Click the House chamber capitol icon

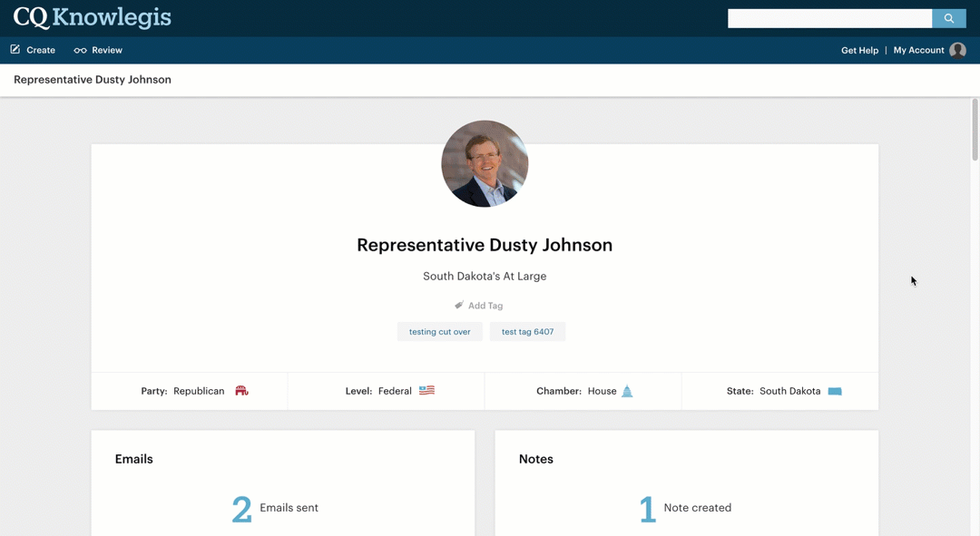[626, 391]
